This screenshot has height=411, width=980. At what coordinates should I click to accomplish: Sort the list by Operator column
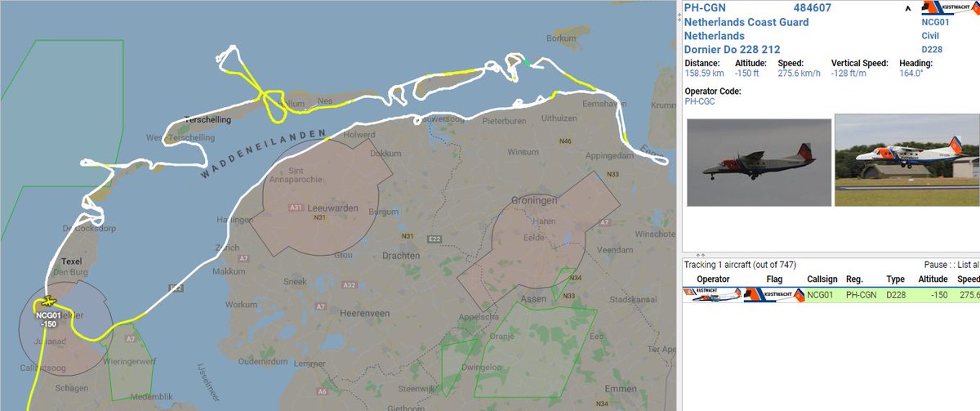(x=713, y=279)
